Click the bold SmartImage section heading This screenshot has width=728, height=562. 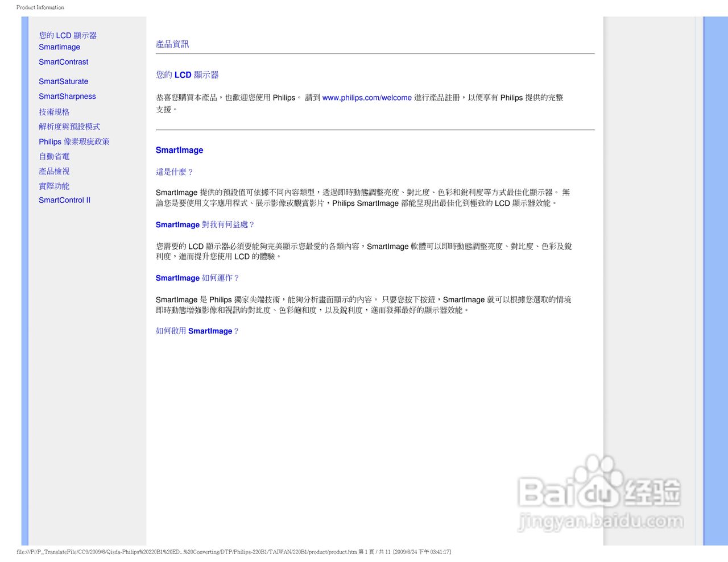179,150
